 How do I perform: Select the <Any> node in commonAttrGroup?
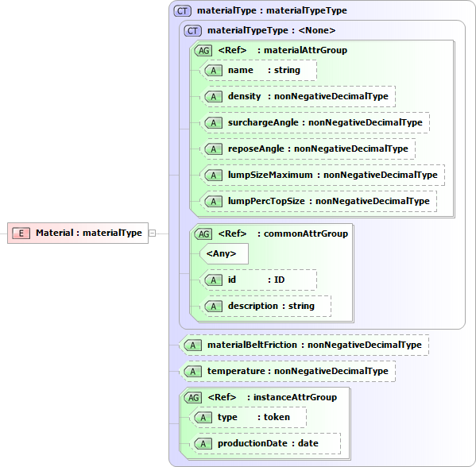224,253
